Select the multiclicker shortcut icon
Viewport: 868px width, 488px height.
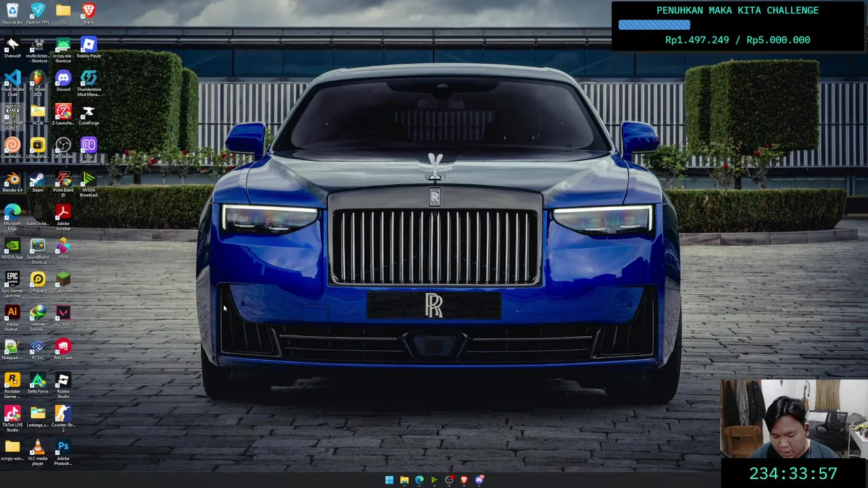tap(38, 50)
